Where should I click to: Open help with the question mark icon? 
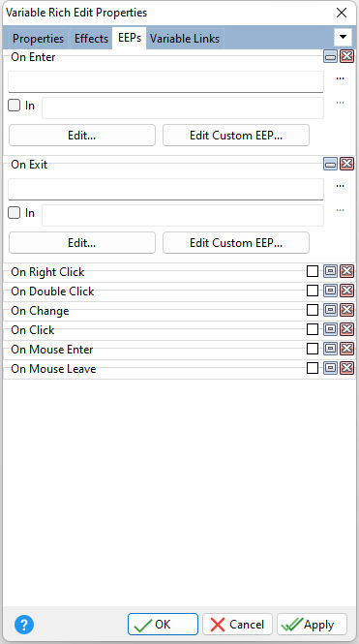point(24,625)
